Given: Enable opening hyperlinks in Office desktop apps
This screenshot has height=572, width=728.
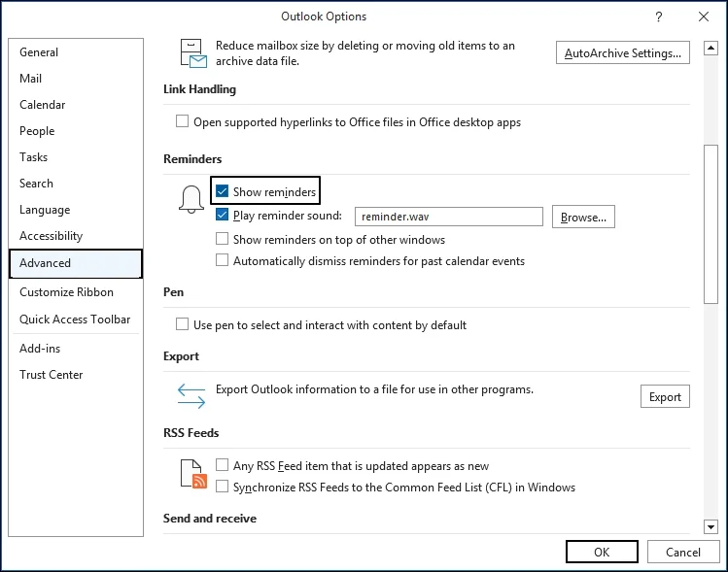Looking at the screenshot, I should 182,121.
